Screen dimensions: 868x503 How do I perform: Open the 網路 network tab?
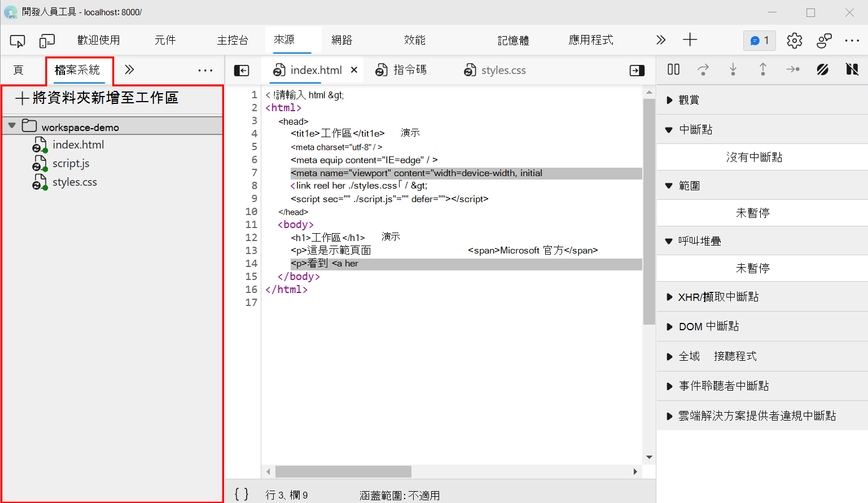[342, 40]
